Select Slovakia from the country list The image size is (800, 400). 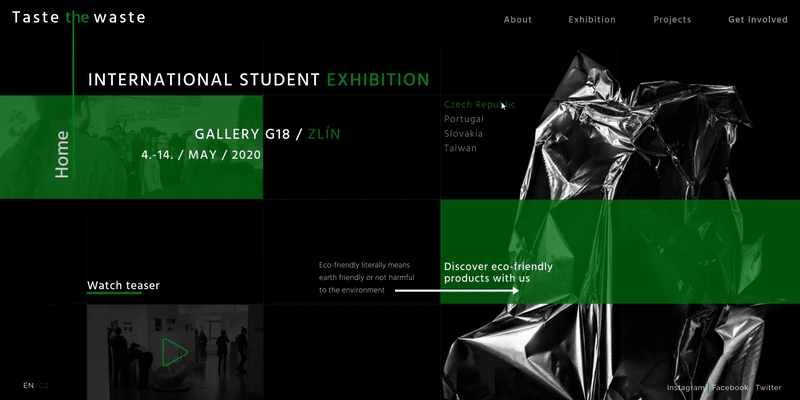[x=463, y=134]
